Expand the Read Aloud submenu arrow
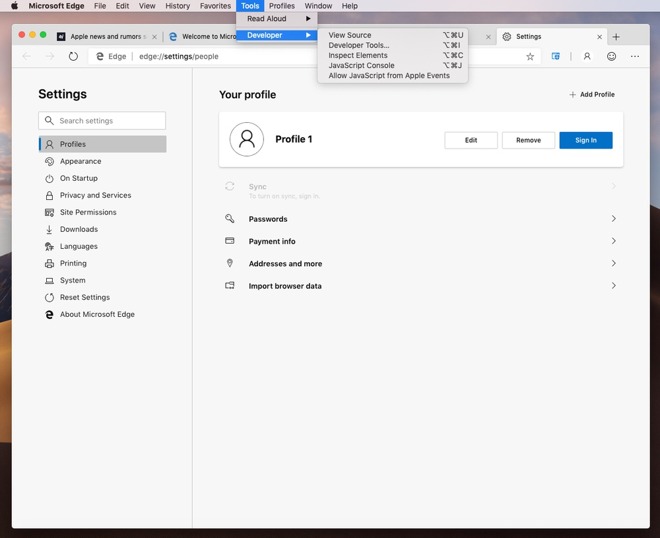The image size is (660, 538). (x=308, y=19)
